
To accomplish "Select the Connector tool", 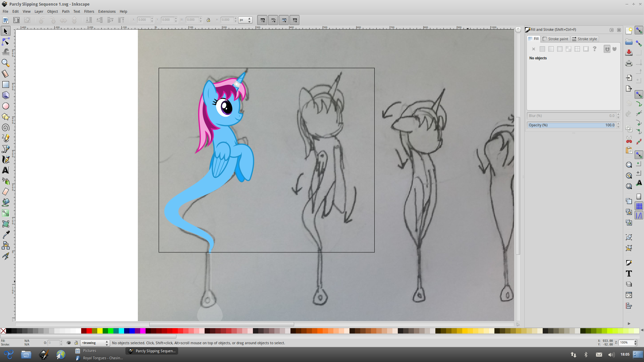I will click(6, 245).
